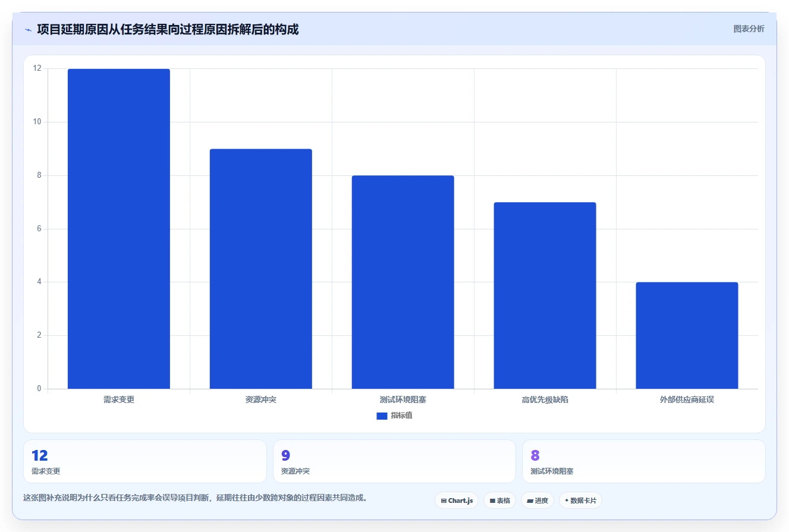Click the 需求变更 x-axis label
789x532 pixels.
tap(119, 399)
